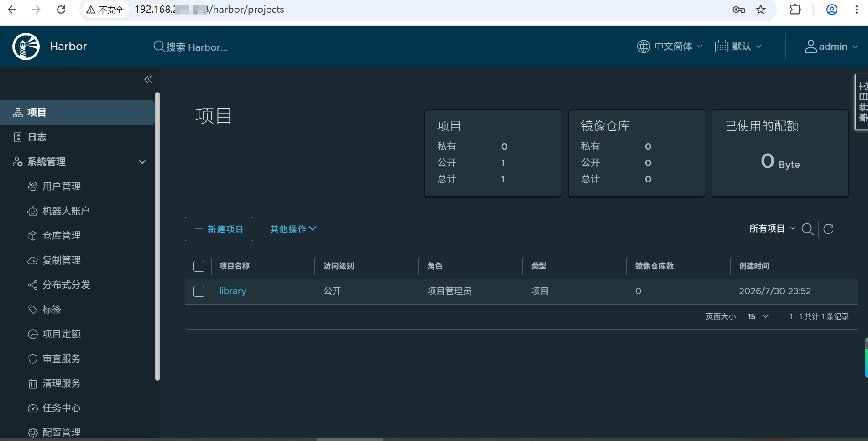This screenshot has width=868, height=441.
Task: Open browser extensions puzzle icon
Action: pyautogui.click(x=795, y=10)
